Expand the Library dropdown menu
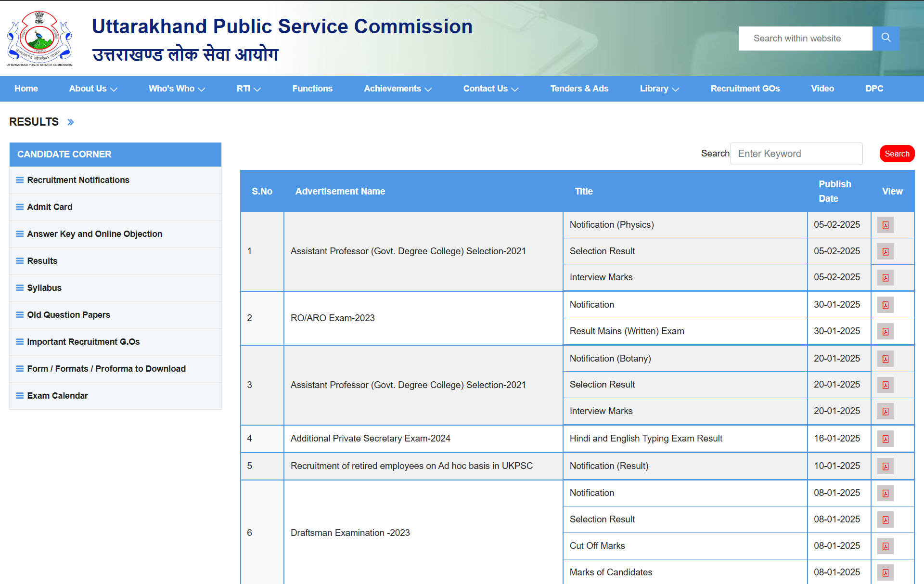 [x=659, y=89]
